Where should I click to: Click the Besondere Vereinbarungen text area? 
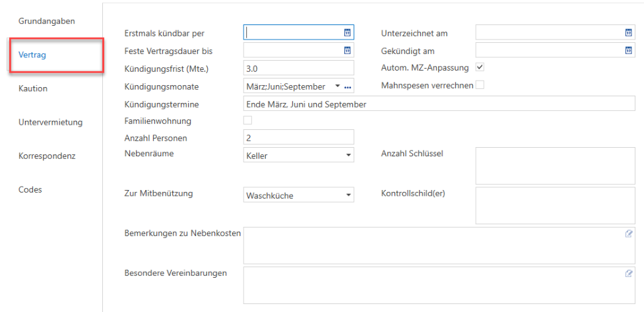pyautogui.click(x=439, y=286)
